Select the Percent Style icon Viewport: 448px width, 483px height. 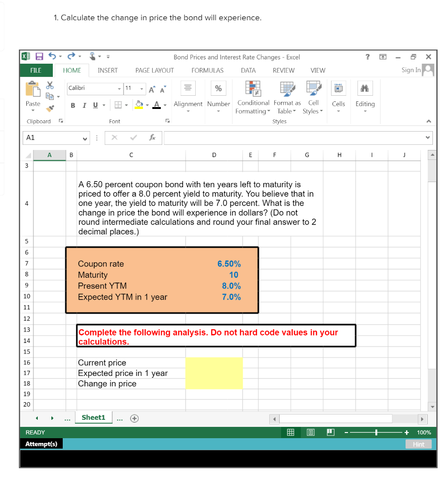218,88
